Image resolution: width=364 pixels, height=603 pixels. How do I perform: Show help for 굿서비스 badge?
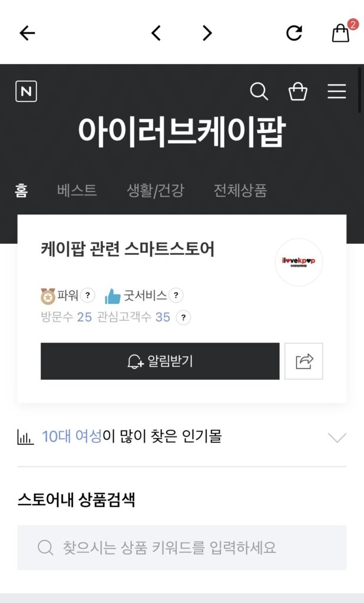point(176,296)
